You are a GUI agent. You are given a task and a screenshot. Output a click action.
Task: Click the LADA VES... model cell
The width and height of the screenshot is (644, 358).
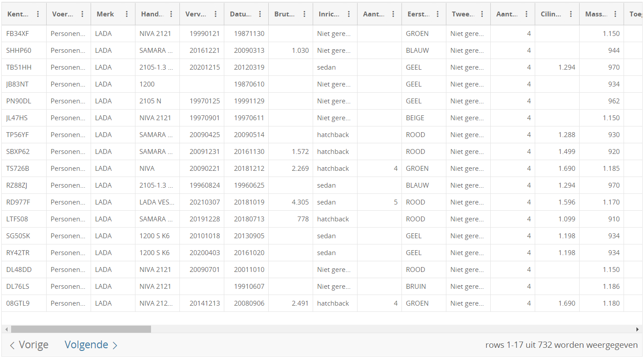point(157,202)
